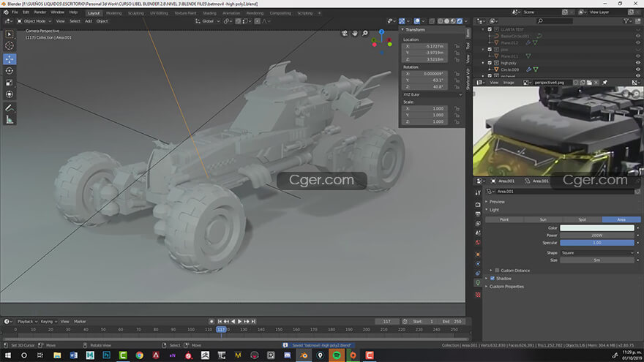Open Scene properties tab

[478, 233]
